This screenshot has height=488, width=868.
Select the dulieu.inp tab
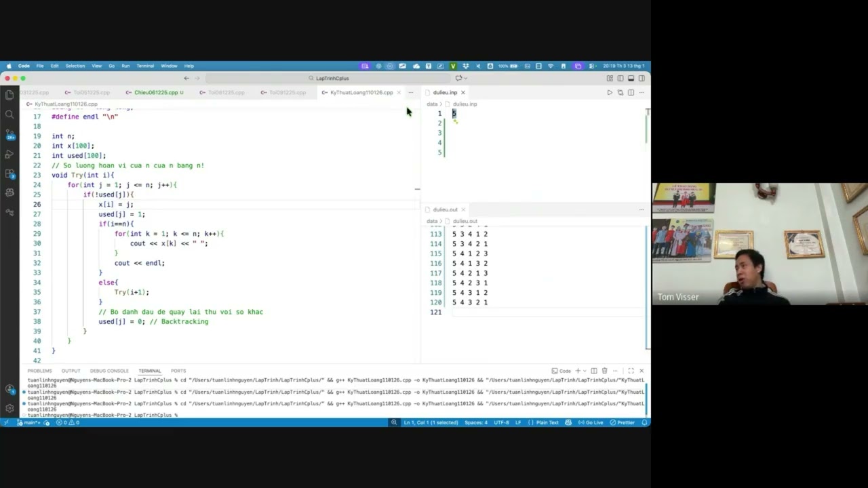click(445, 92)
